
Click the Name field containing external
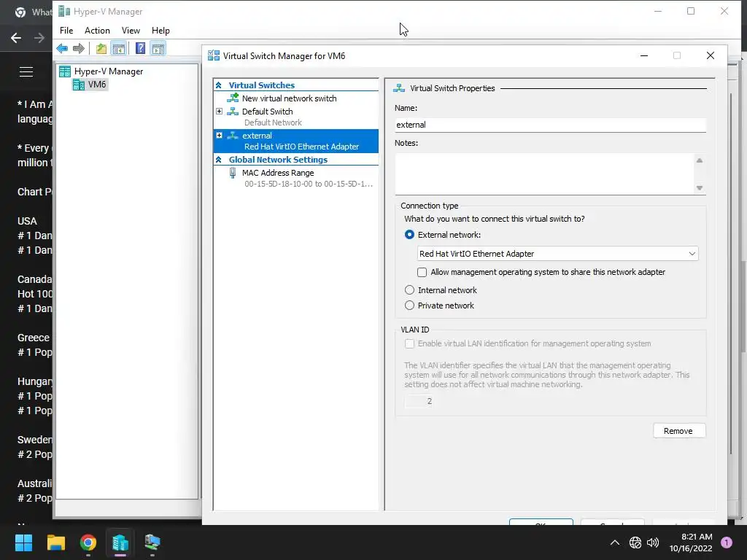point(550,125)
